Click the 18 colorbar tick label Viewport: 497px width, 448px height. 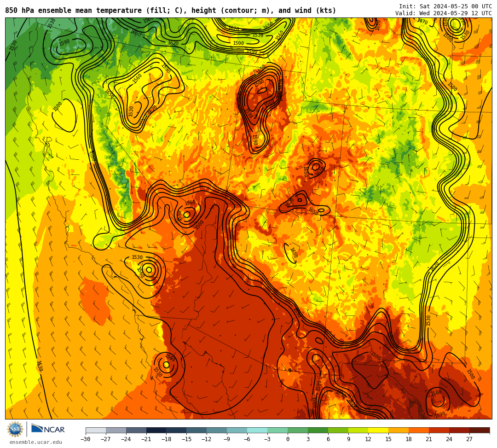pos(409,439)
